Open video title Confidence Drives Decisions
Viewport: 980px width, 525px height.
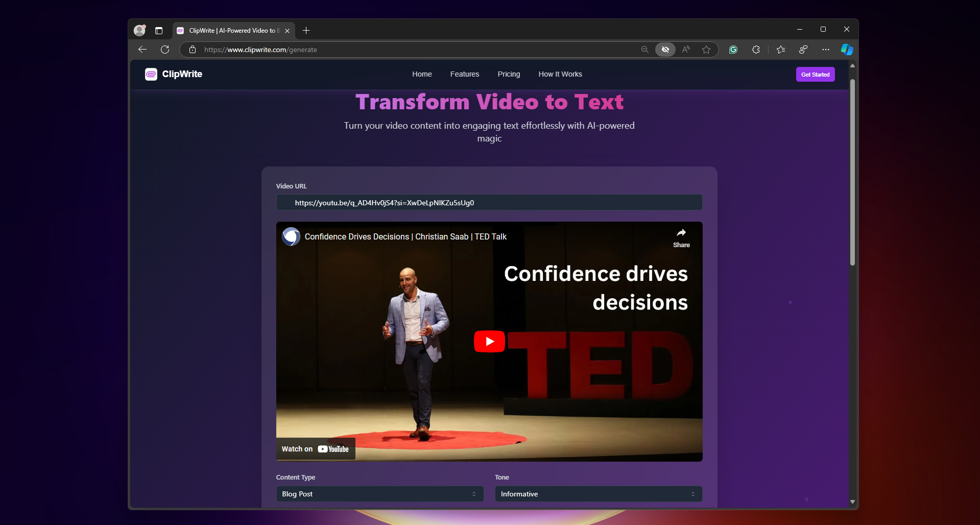[x=405, y=236]
